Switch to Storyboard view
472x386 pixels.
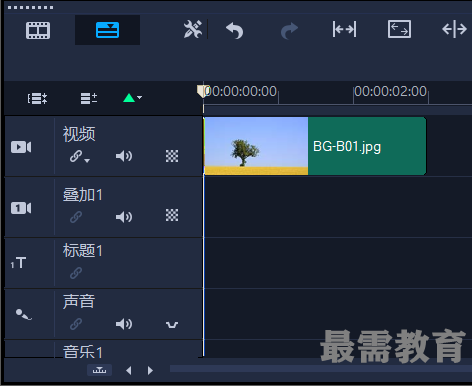[38, 30]
